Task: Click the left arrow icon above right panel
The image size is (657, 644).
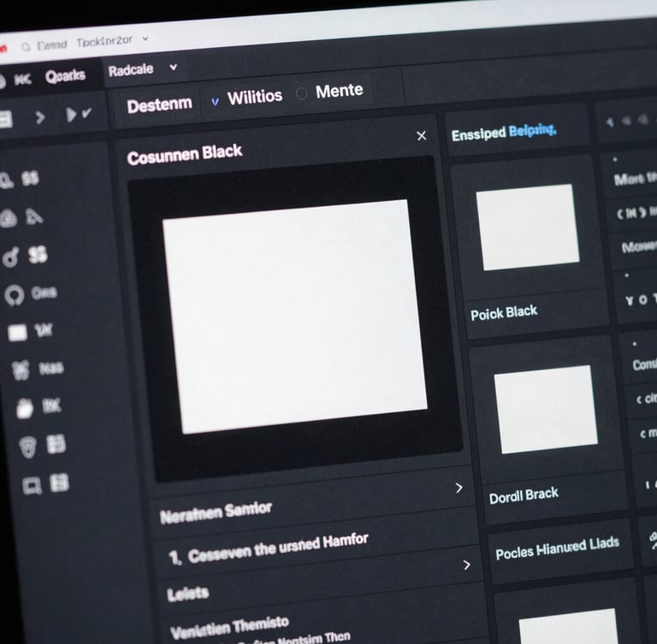Action: pyautogui.click(x=610, y=122)
